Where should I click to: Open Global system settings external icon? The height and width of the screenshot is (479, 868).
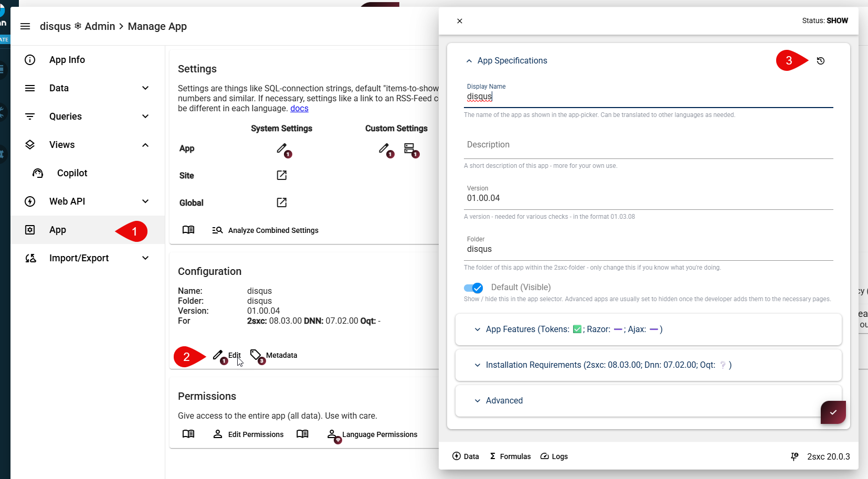coord(282,203)
